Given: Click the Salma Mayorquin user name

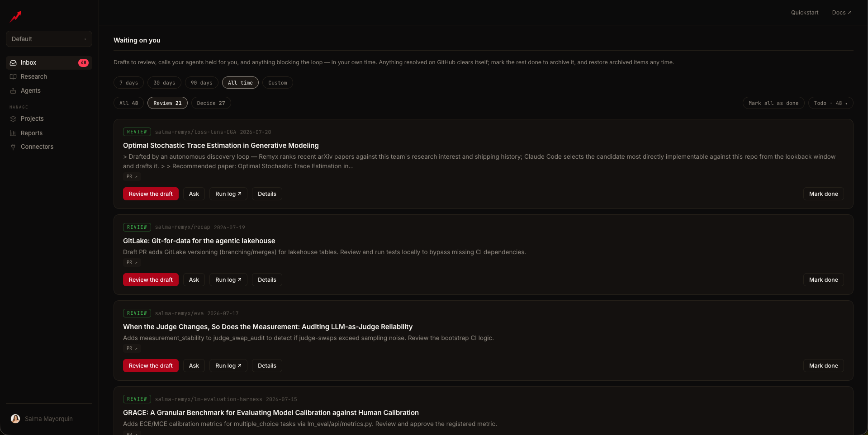Looking at the screenshot, I should (x=49, y=419).
